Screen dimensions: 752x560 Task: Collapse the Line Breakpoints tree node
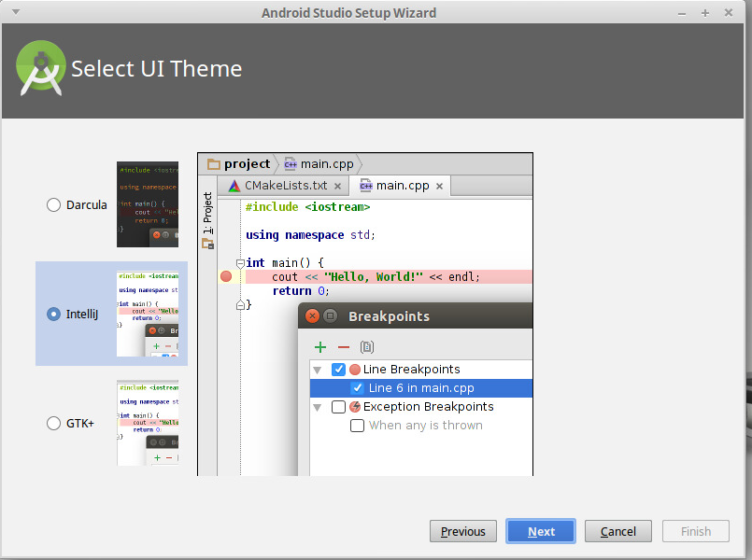pyautogui.click(x=317, y=370)
